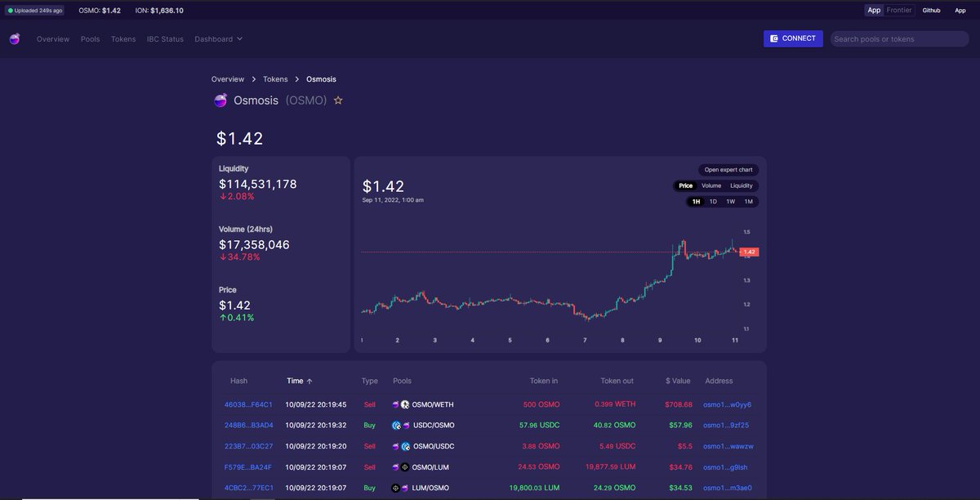This screenshot has height=500, width=980.
Task: Switch to App mode in the top toggle
Action: tap(874, 11)
